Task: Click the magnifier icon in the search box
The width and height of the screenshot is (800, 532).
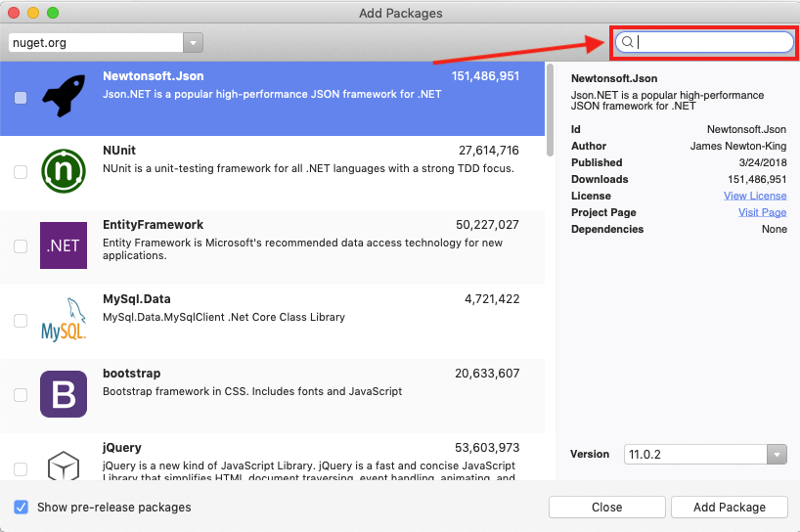Action: pyautogui.click(x=628, y=42)
